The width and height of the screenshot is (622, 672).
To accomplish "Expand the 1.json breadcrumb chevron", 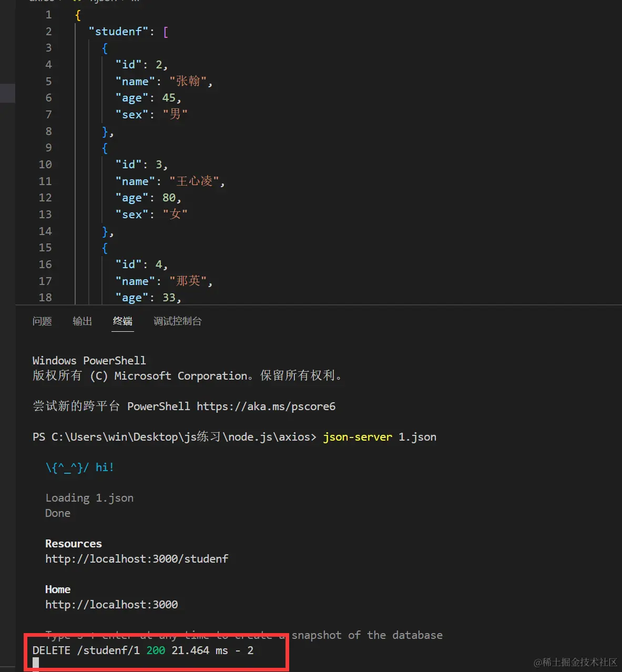I will [x=124, y=2].
